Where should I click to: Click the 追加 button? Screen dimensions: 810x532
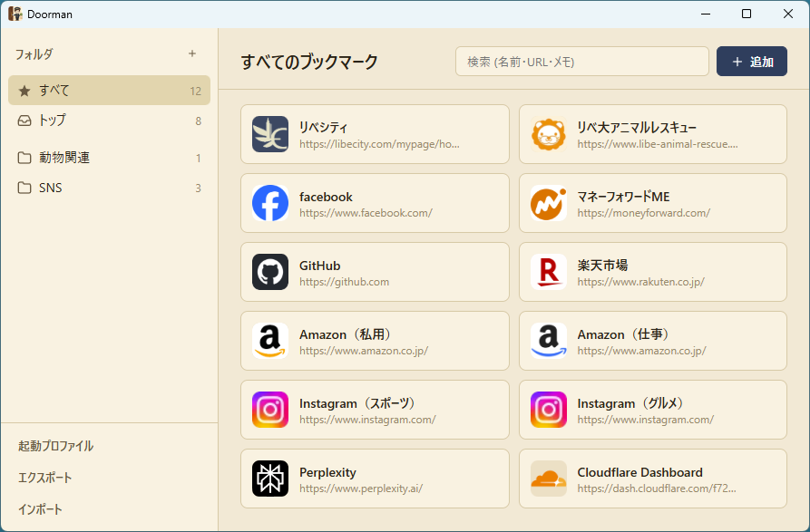coord(752,62)
